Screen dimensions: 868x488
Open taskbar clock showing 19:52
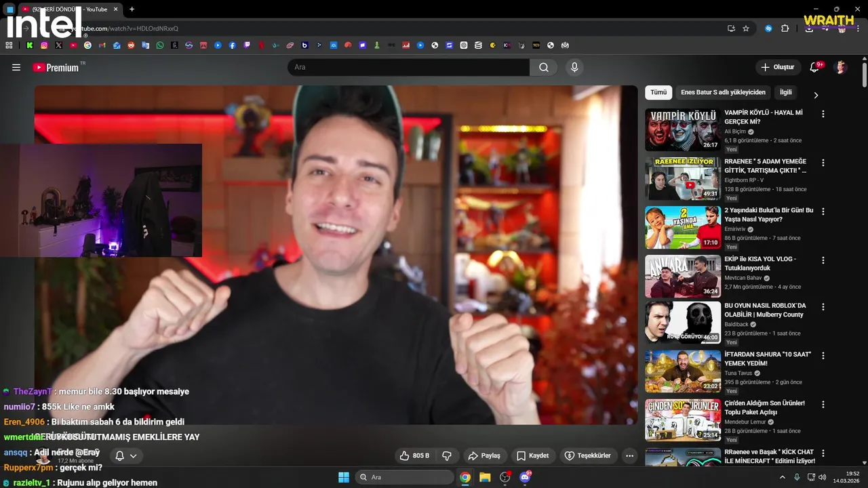coord(847,477)
